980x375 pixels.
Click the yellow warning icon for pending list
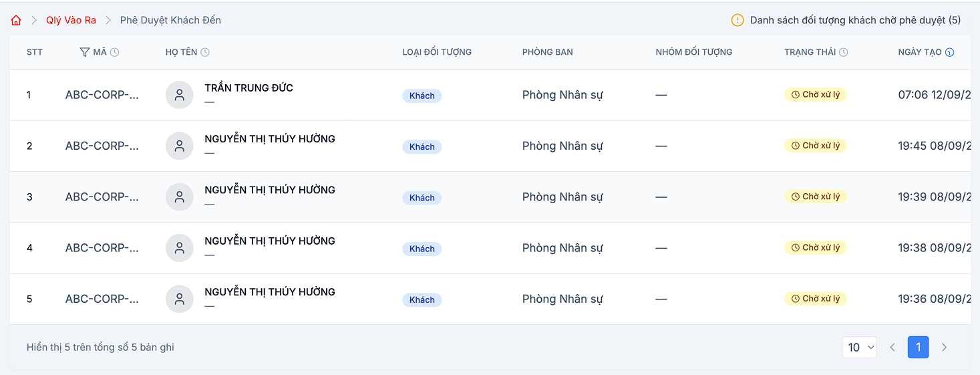[x=738, y=20]
